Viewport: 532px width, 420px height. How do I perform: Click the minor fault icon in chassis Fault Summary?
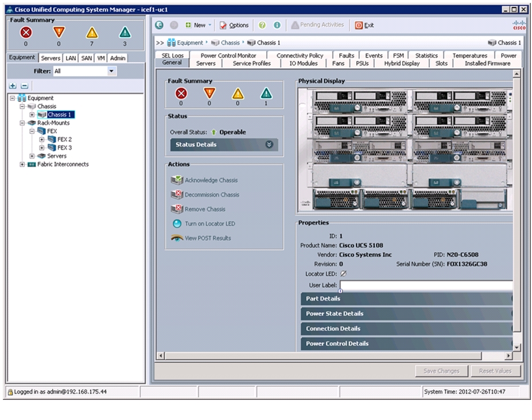tap(238, 93)
